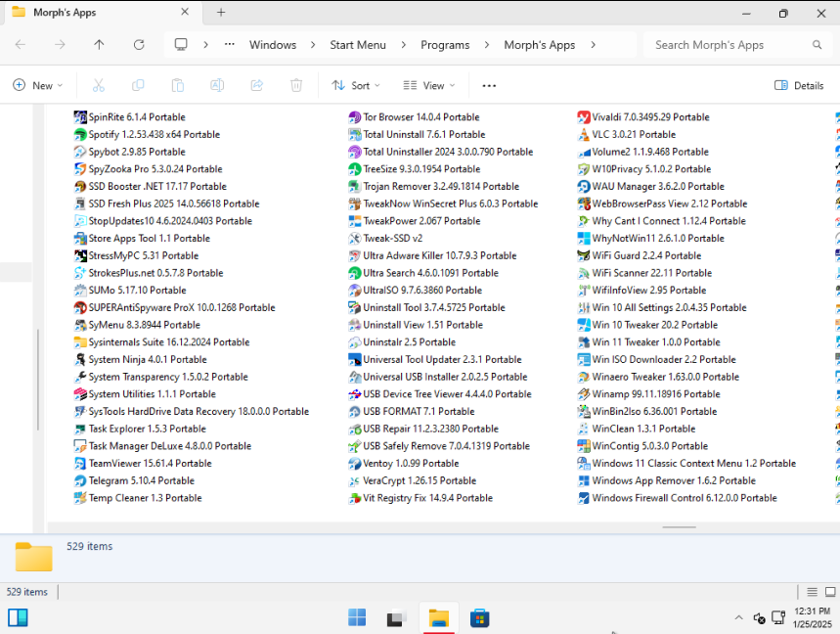The height and width of the screenshot is (634, 840).
Task: Click the VLC 3.0.21 Portable cone icon
Action: click(x=584, y=134)
